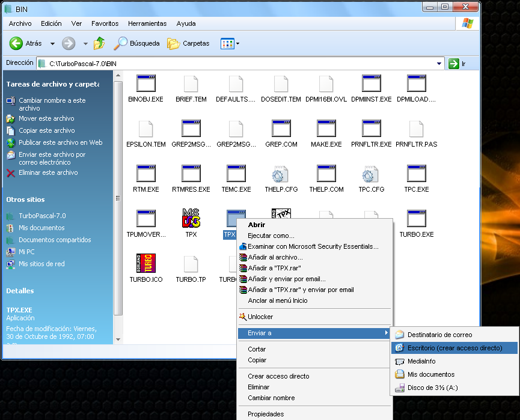The width and height of the screenshot is (520, 420).
Task: Go up one folder level icon
Action: [99, 43]
